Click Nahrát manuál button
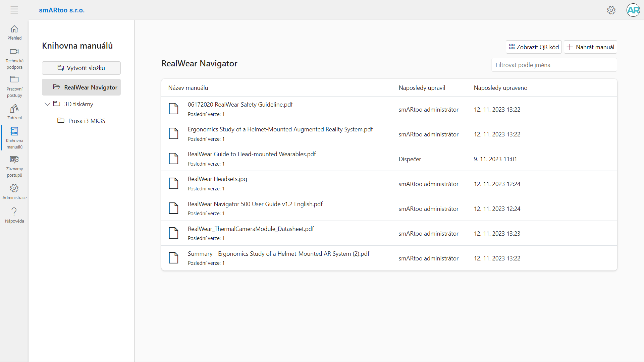 [x=590, y=47]
